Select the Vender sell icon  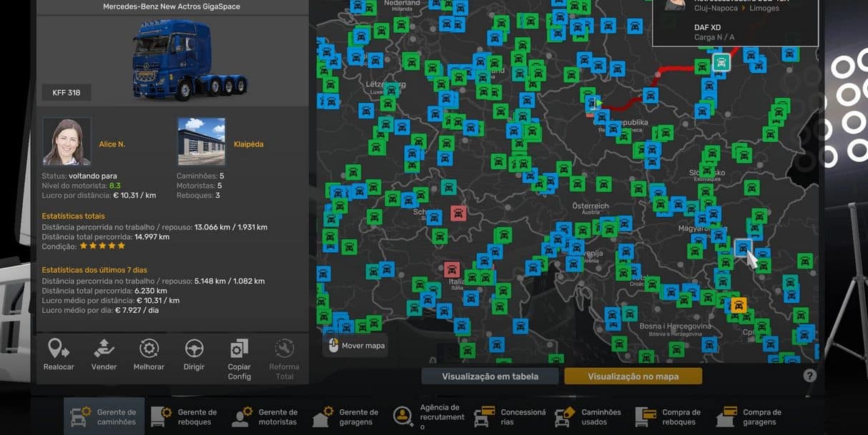pyautogui.click(x=104, y=349)
